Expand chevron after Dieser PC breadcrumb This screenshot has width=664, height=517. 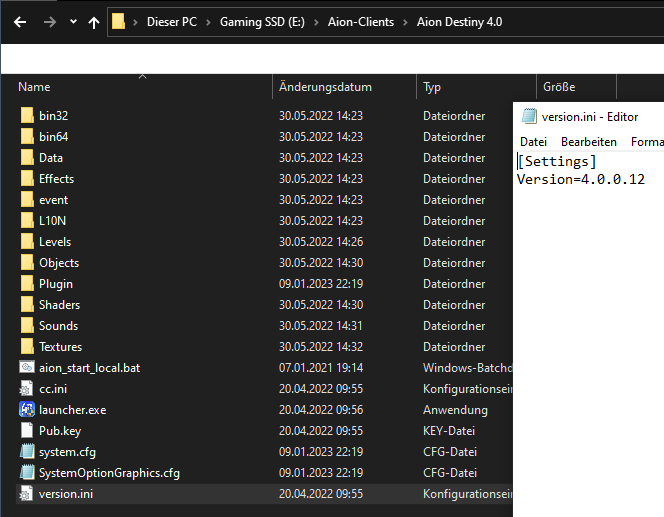pos(208,22)
